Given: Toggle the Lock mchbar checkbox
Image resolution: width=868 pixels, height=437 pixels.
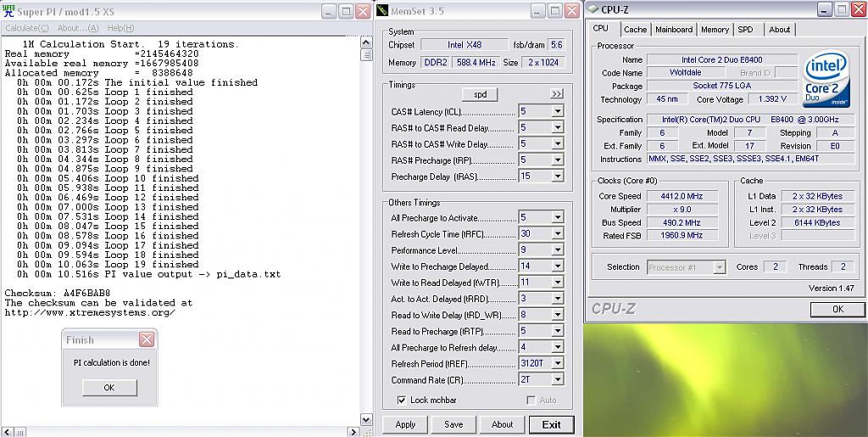Looking at the screenshot, I should (401, 400).
